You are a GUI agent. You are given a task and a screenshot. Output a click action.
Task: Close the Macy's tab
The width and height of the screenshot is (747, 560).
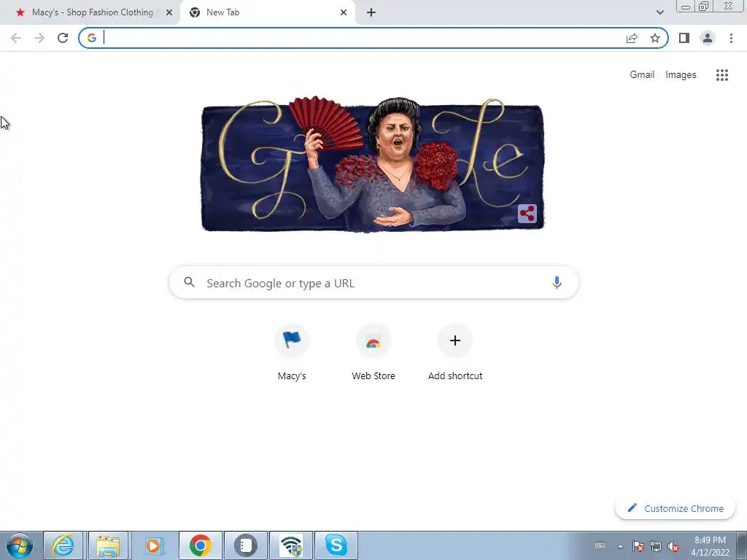coord(169,13)
